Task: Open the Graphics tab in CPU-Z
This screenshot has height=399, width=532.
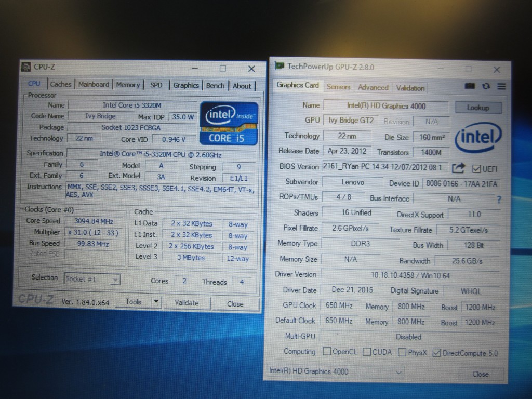Action: coord(186,86)
